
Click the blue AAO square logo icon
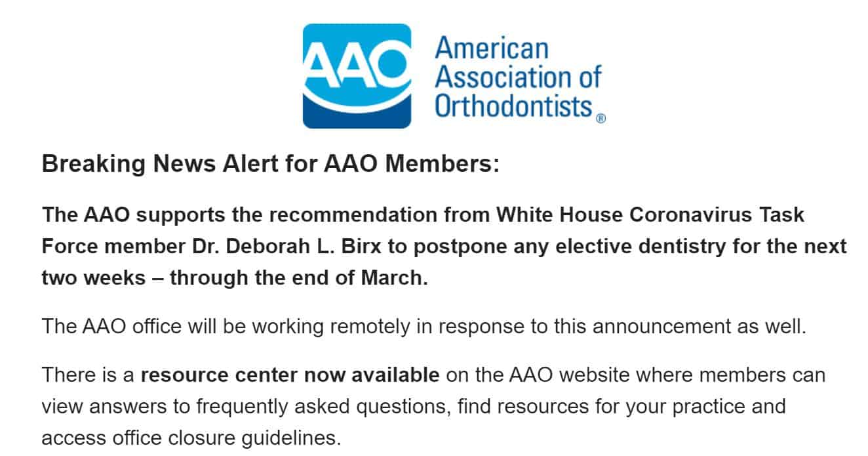[x=357, y=76]
